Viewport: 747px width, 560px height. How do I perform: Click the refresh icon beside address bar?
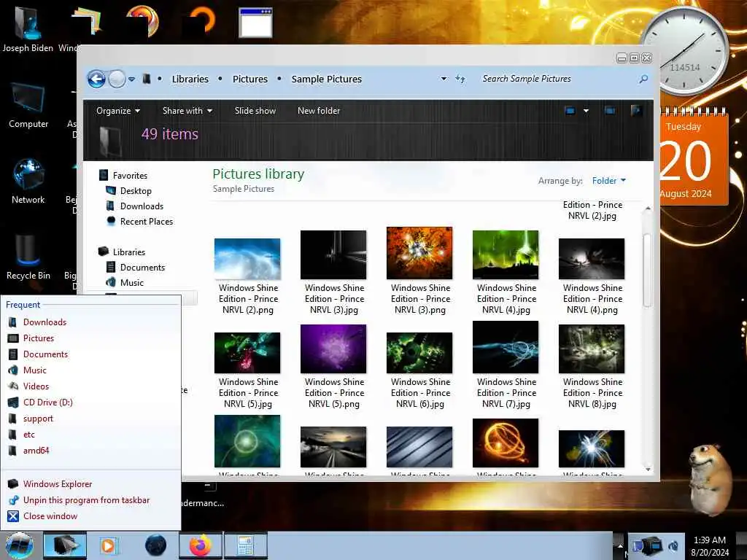(x=460, y=79)
